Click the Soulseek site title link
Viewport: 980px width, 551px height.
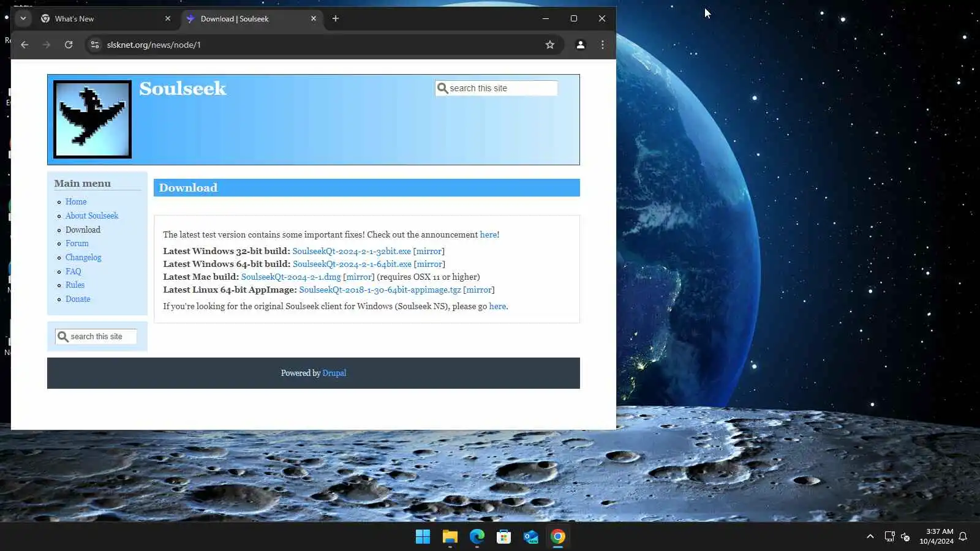pos(183,89)
